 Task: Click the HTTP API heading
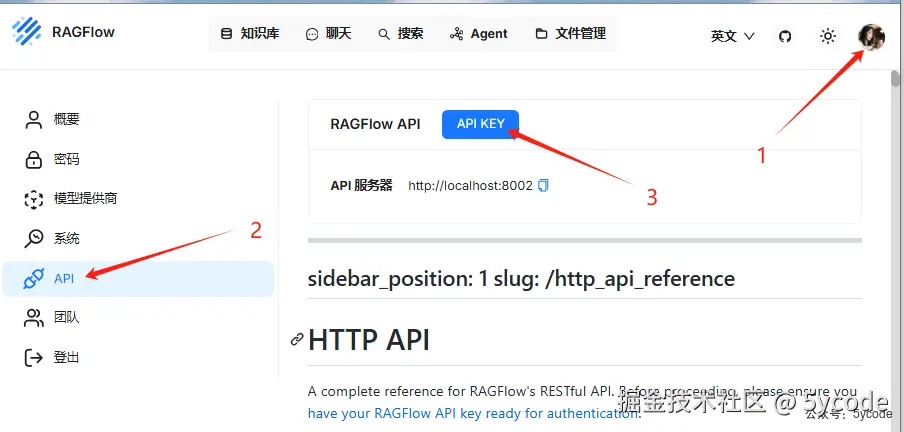pos(369,340)
